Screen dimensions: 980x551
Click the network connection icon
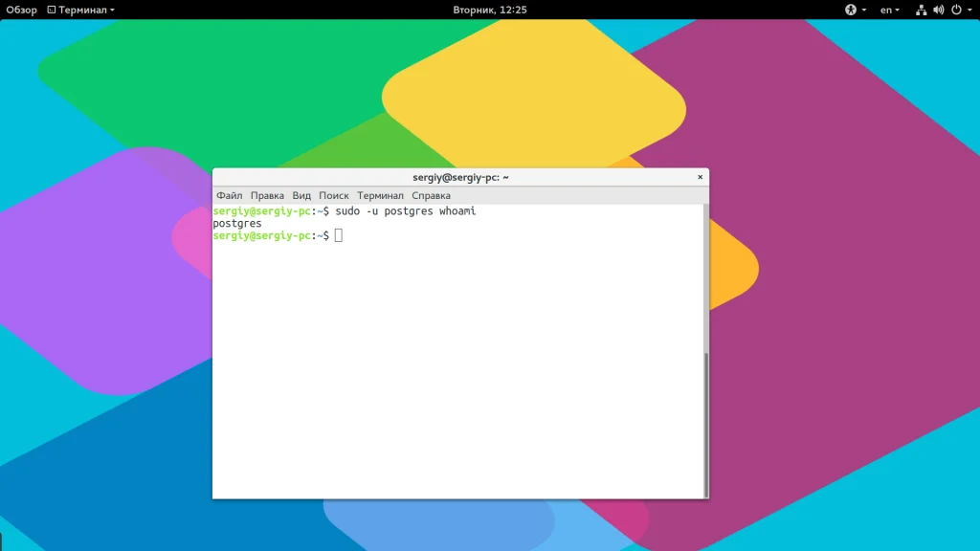[921, 10]
